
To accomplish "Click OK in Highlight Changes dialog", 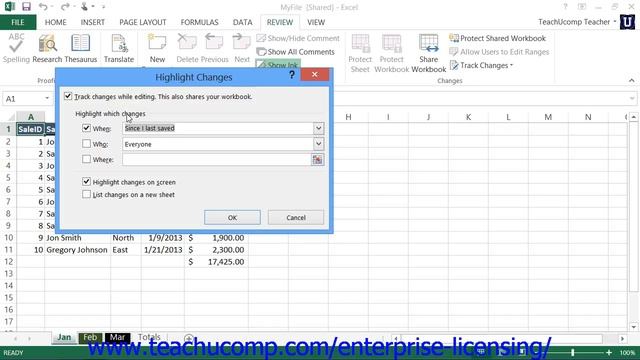I will click(232, 218).
